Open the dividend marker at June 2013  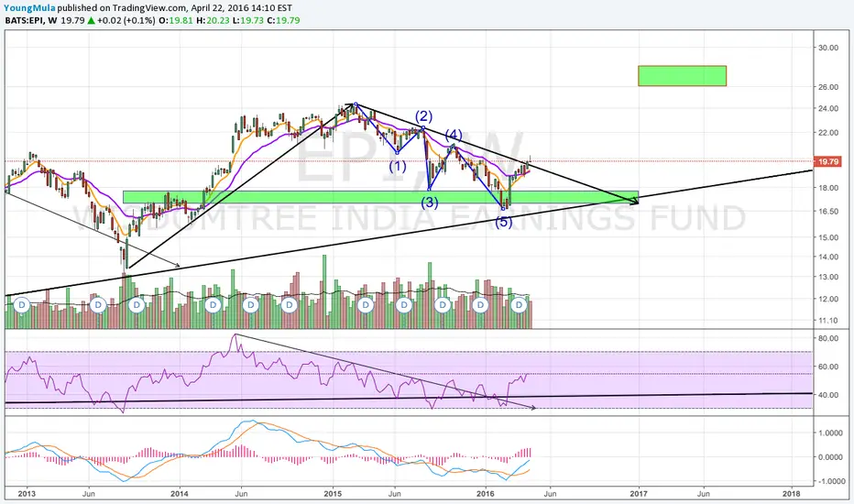coord(98,304)
